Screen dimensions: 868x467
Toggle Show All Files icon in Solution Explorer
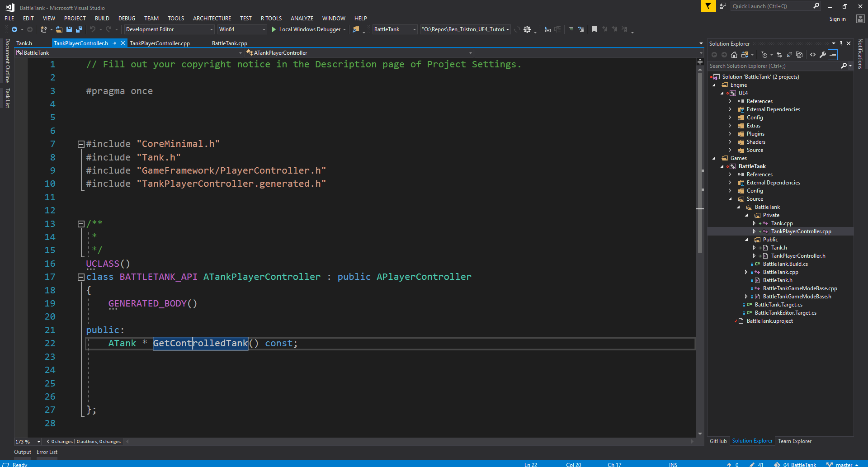[799, 55]
